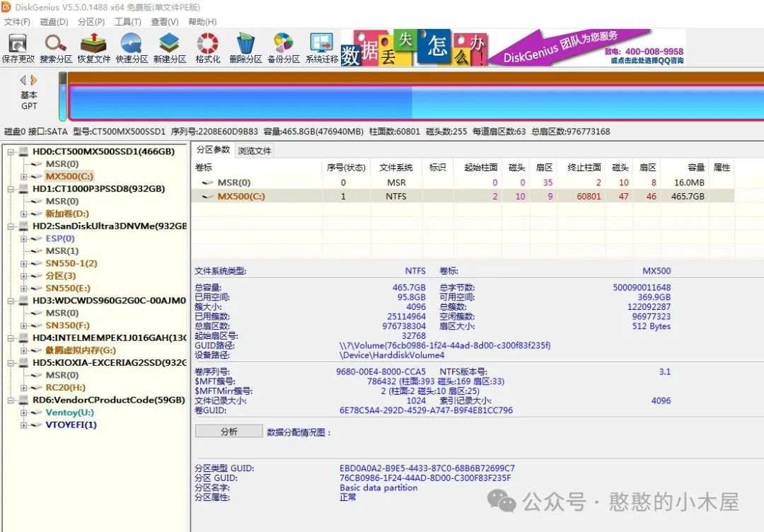Expand the Ventoy(U:) partition node
This screenshot has width=764, height=532.
pyautogui.click(x=24, y=412)
